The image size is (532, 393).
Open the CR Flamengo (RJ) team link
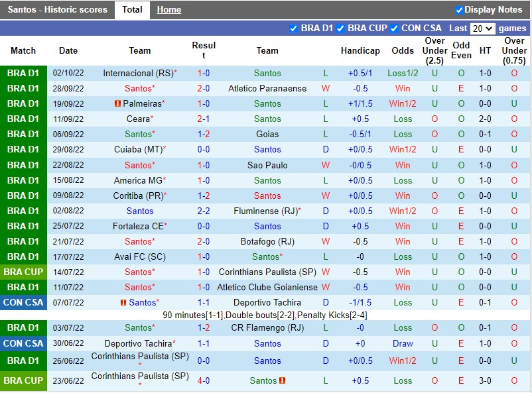point(267,328)
